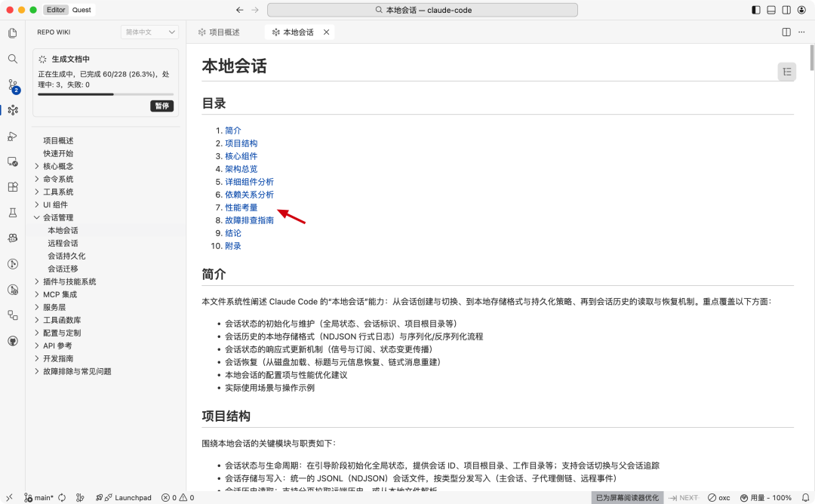Select the Search icon in activity bar
This screenshot has width=815, height=504.
click(11, 59)
